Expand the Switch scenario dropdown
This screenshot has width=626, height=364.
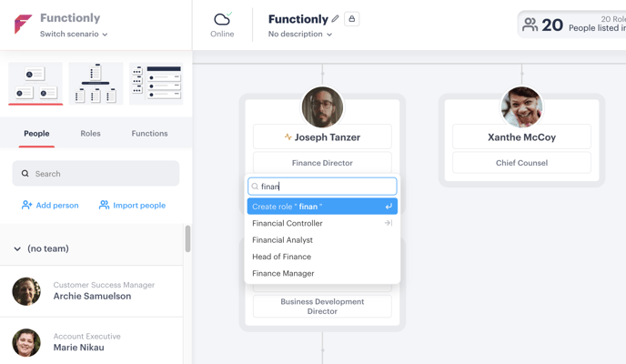[x=74, y=34]
